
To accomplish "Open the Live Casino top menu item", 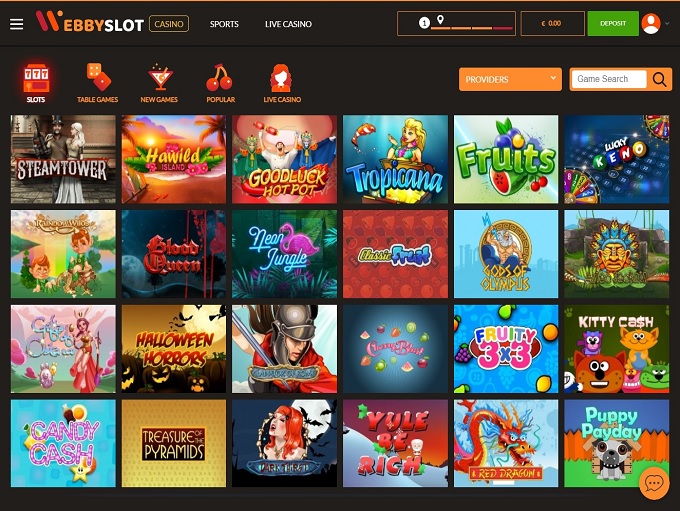I will tap(288, 24).
